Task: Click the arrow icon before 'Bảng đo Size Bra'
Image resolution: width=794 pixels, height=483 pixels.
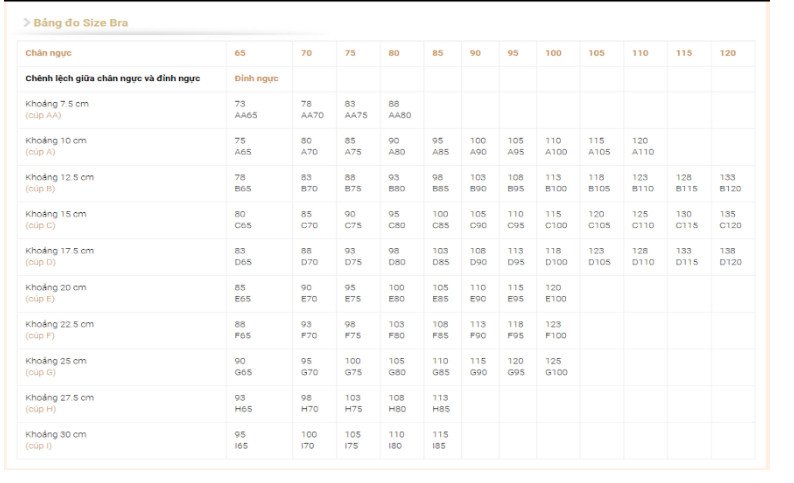Action: pos(27,23)
